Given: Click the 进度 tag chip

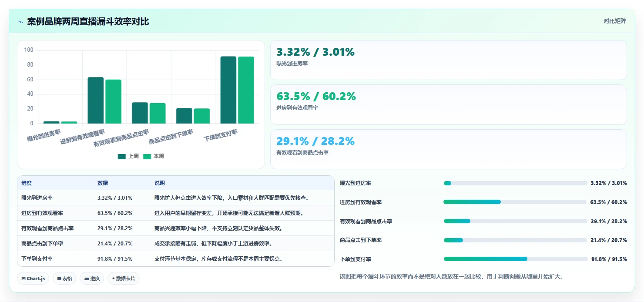Looking at the screenshot, I should [x=92, y=279].
